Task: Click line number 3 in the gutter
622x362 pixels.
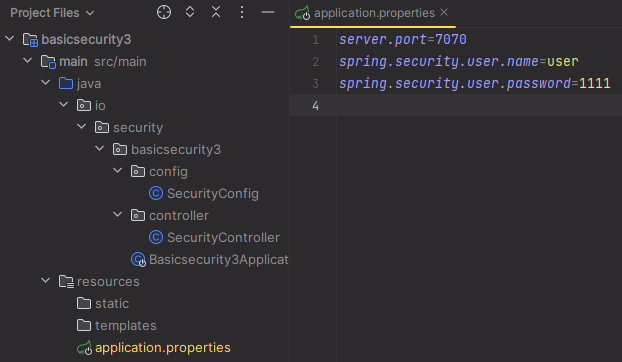Action: (315, 84)
